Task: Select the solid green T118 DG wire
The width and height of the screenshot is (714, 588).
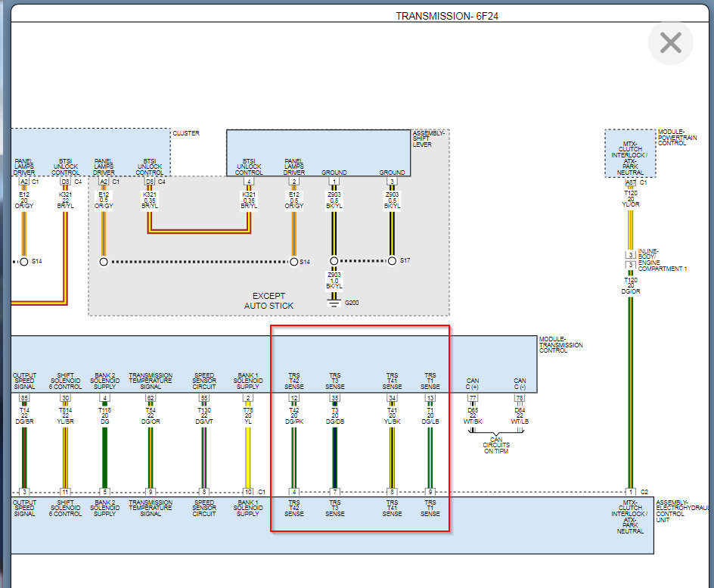Action: coord(104,457)
